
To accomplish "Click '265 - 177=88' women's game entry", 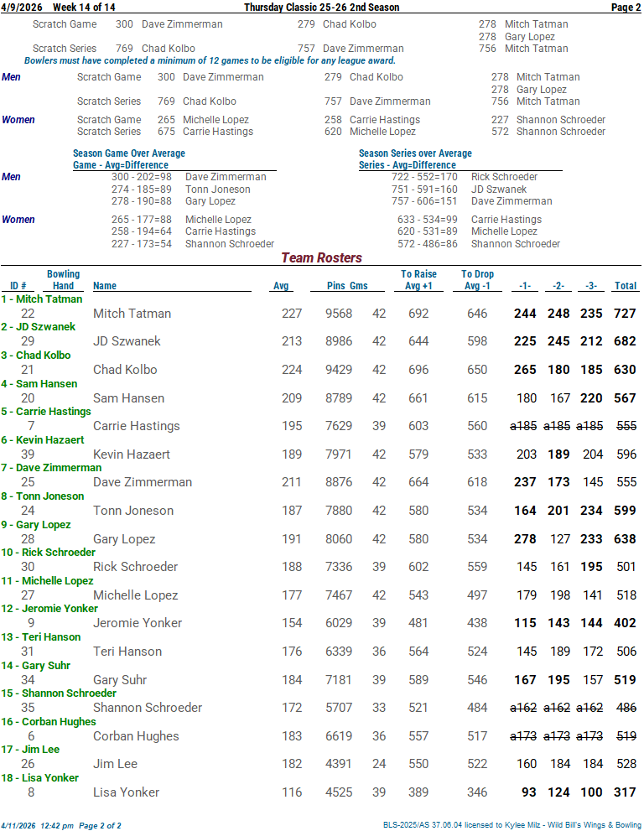I will 142,220.
